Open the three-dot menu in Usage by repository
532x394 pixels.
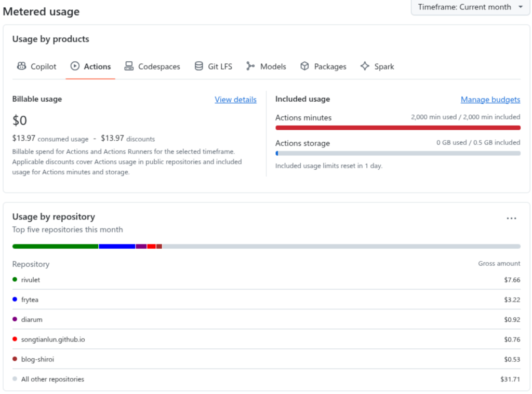click(x=511, y=219)
